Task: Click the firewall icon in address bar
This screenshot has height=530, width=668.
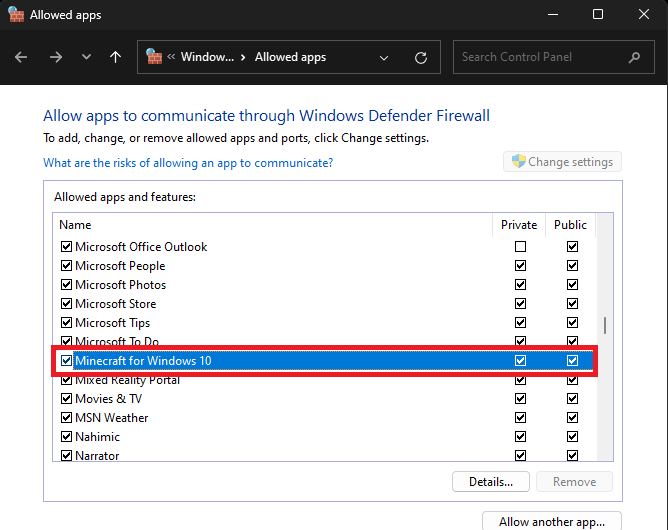Action: point(155,57)
